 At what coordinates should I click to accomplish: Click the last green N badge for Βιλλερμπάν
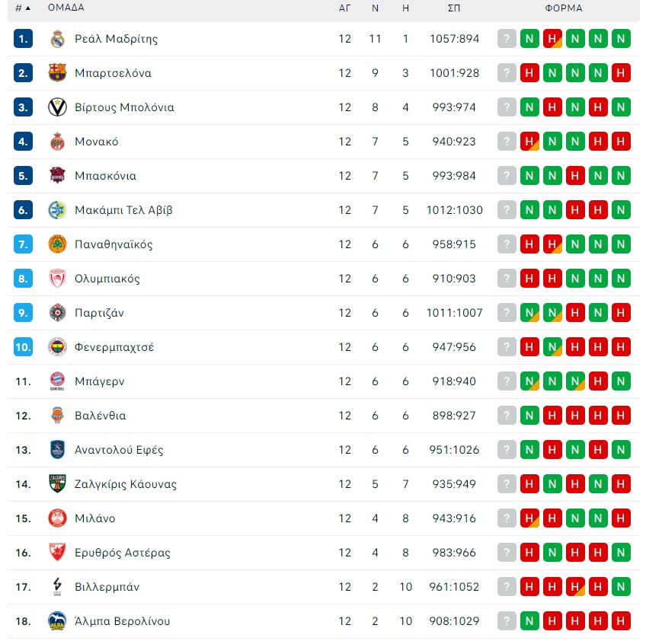click(x=621, y=587)
